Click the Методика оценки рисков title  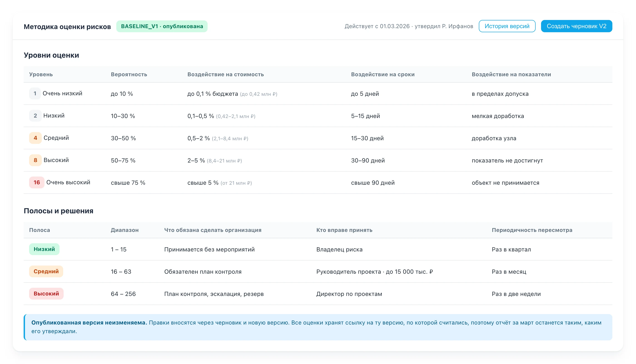(x=67, y=27)
